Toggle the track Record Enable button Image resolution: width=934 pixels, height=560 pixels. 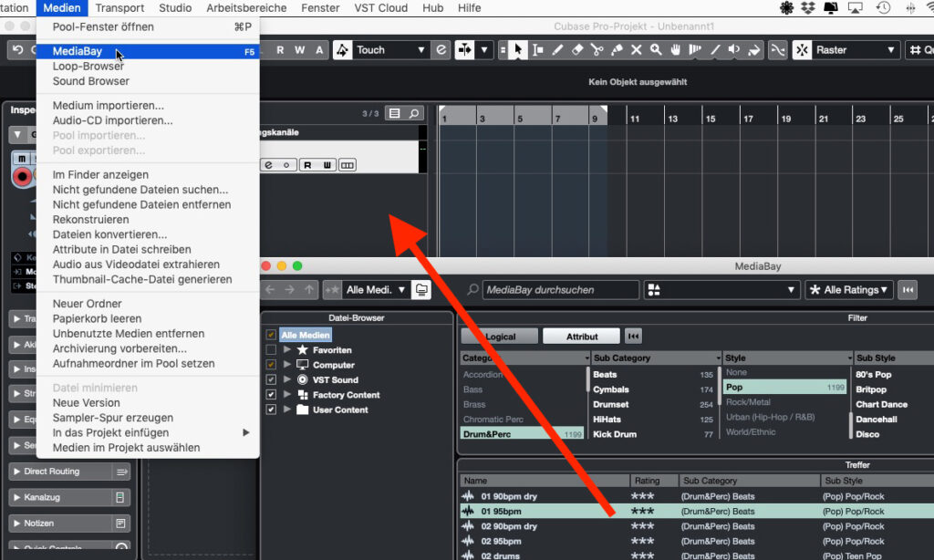[x=22, y=177]
